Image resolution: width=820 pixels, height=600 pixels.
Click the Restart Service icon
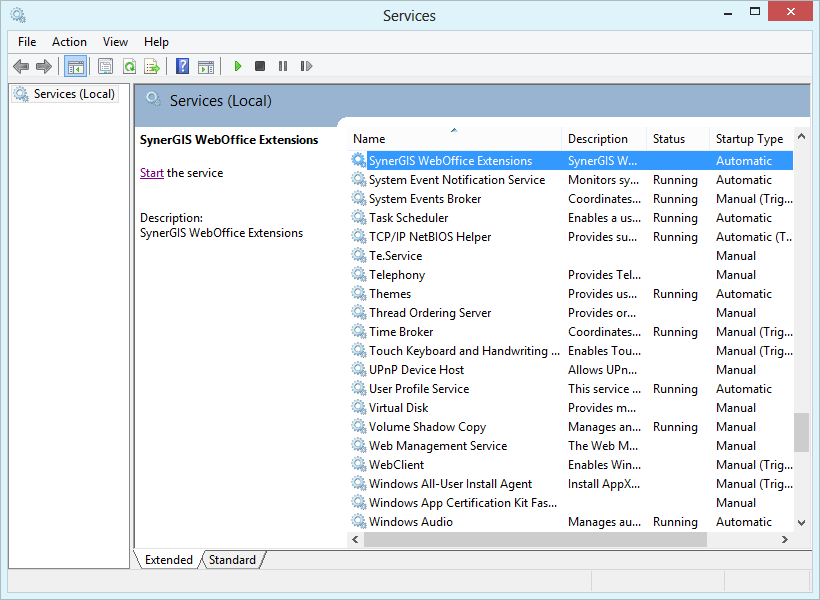pos(306,66)
